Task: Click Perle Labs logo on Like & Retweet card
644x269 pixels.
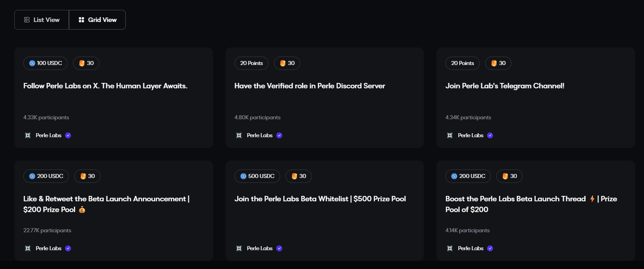Action: click(x=28, y=248)
